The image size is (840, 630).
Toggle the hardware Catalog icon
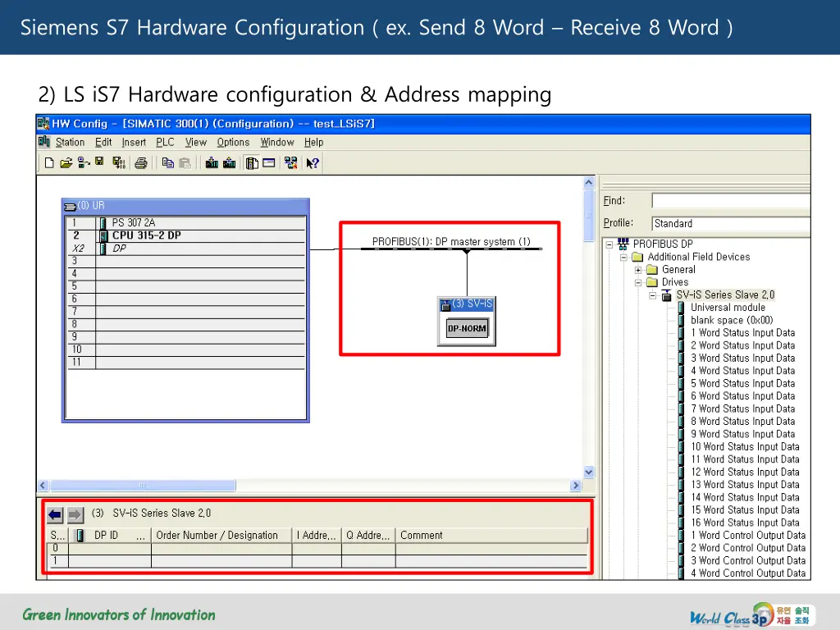tap(252, 163)
